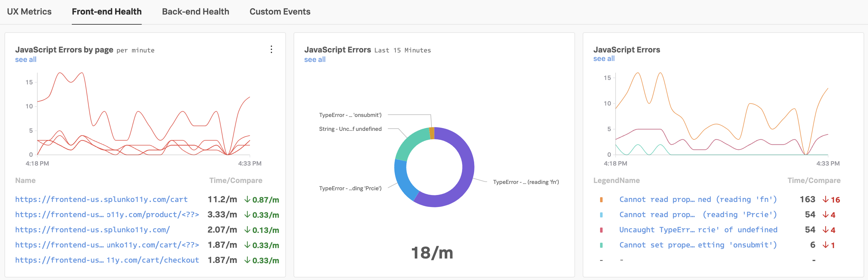Click the light blue legend swatch for 'Prcie' error
This screenshot has height=280, width=868.
(x=601, y=215)
